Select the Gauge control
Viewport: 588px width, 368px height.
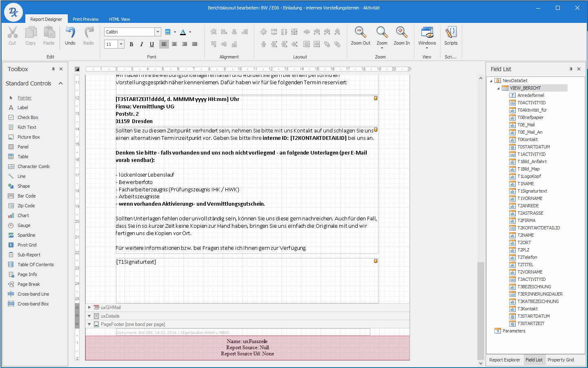point(24,225)
